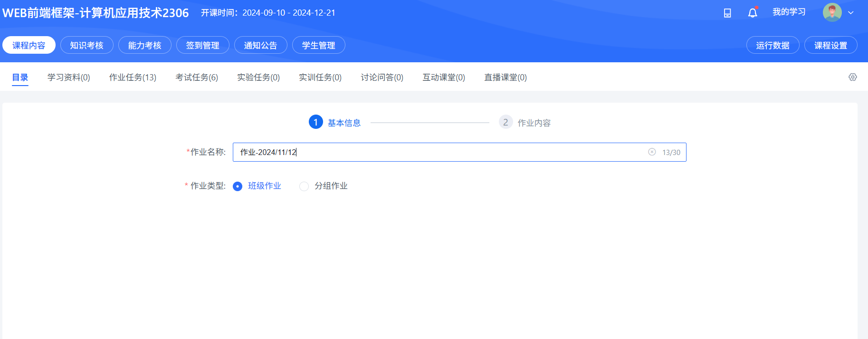
Task: Click the user avatar picture
Action: [x=832, y=12]
